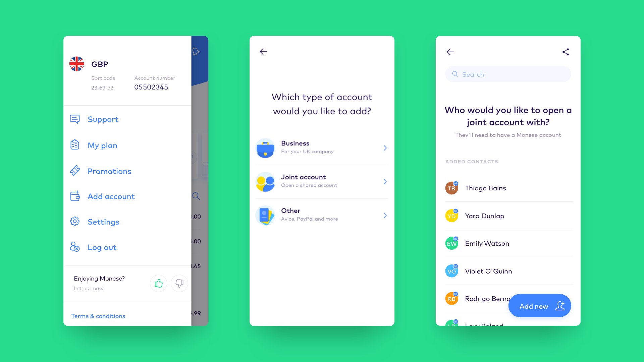The width and height of the screenshot is (644, 362).
Task: Tap the Settings gear icon
Action: (75, 221)
